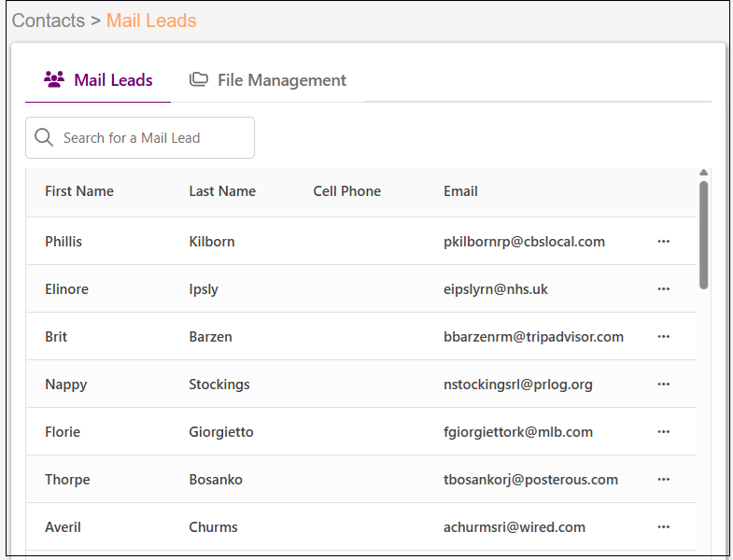This screenshot has width=733, height=560.
Task: Click email bbarzenrm@tripadvisor.com
Action: 533,337
